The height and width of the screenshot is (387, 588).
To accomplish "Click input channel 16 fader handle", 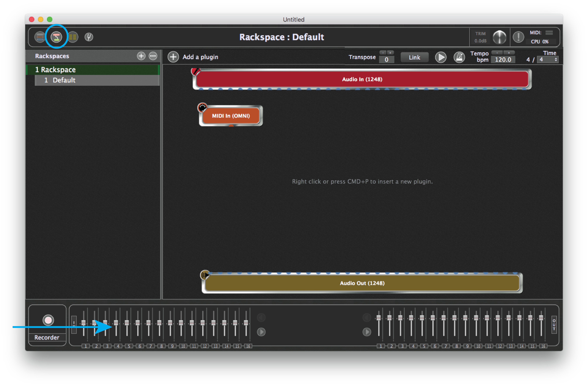I will pyautogui.click(x=246, y=323).
